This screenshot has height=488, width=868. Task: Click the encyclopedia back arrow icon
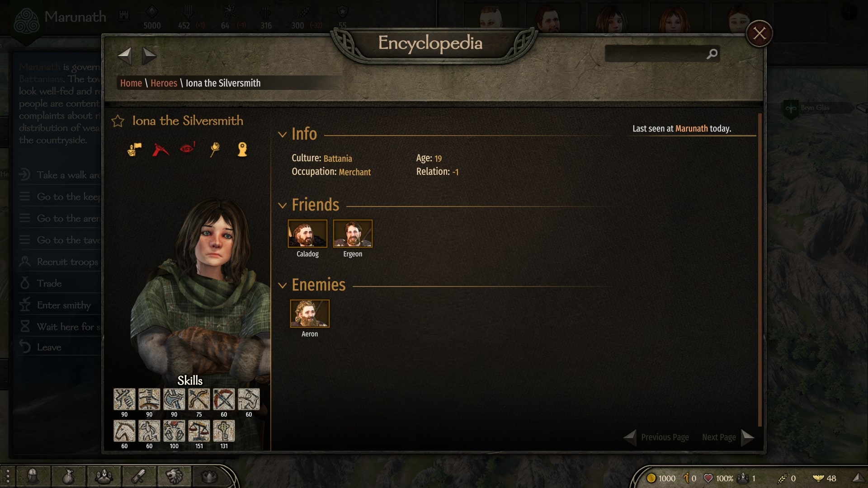tap(125, 56)
